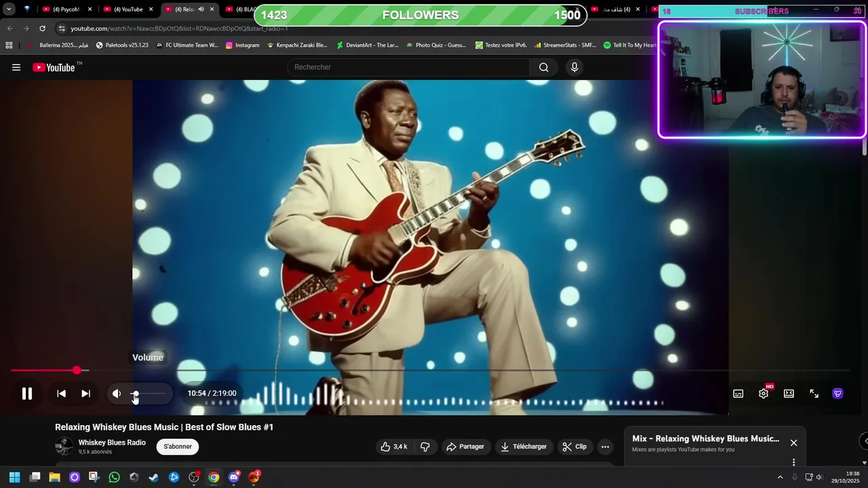Open the Tell It To My Heart Spotify bookmark
The width and height of the screenshot is (868, 488).
click(x=629, y=45)
